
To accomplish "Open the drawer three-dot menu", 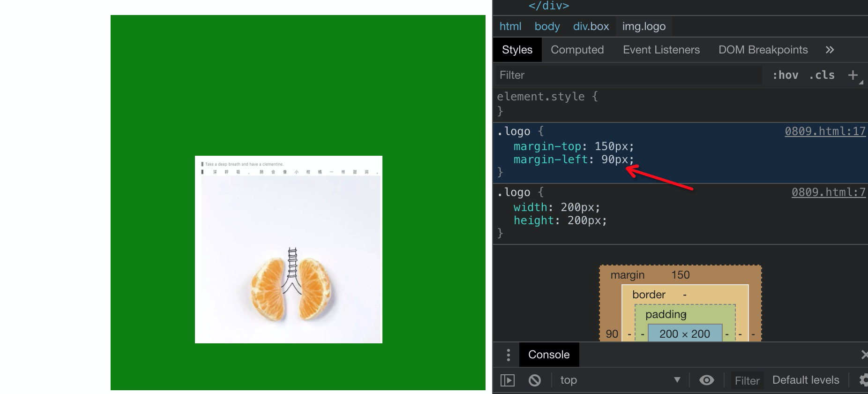I will [508, 355].
